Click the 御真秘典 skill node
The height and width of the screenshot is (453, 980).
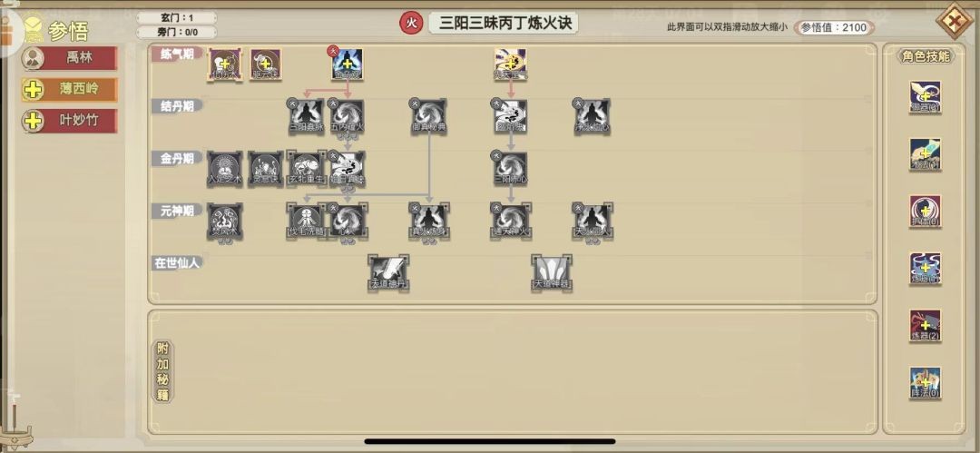tap(428, 116)
